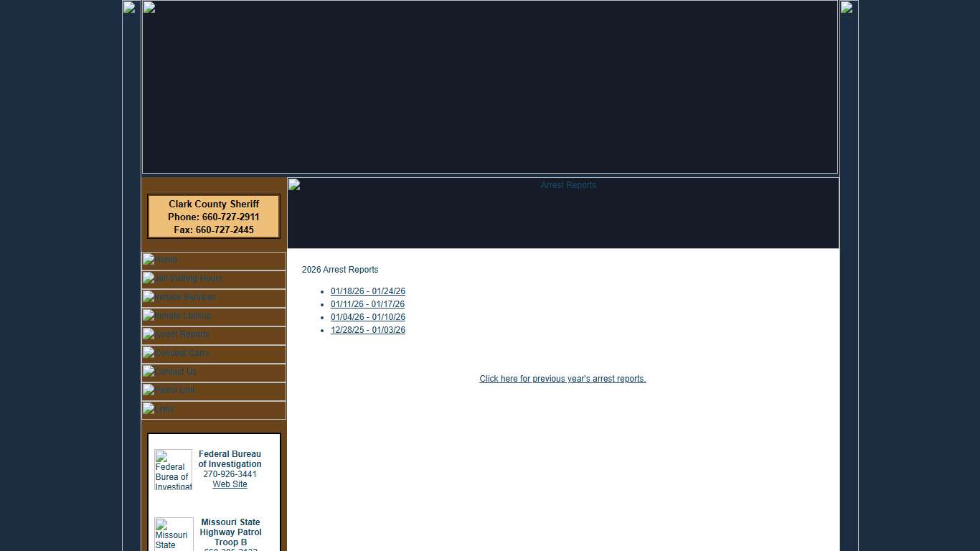Viewport: 980px width, 551px height.
Task: View the 01/04/26 - 01/10/26 arrest report
Action: (368, 317)
